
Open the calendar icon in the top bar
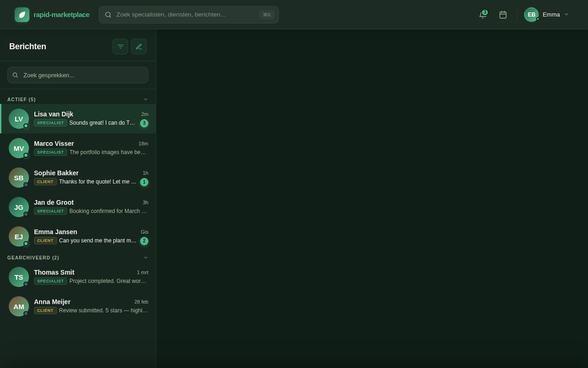tap(503, 15)
